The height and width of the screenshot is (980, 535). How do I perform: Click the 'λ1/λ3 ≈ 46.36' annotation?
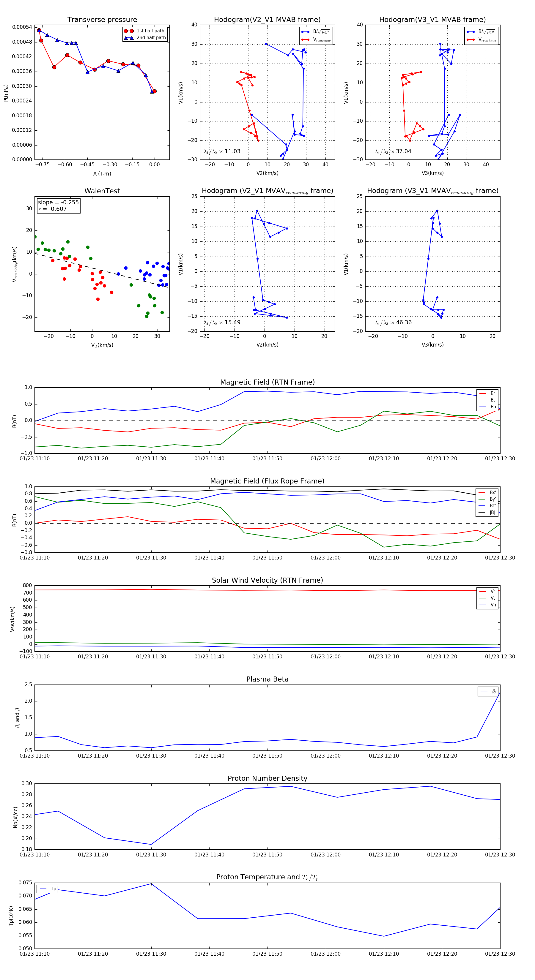click(393, 323)
